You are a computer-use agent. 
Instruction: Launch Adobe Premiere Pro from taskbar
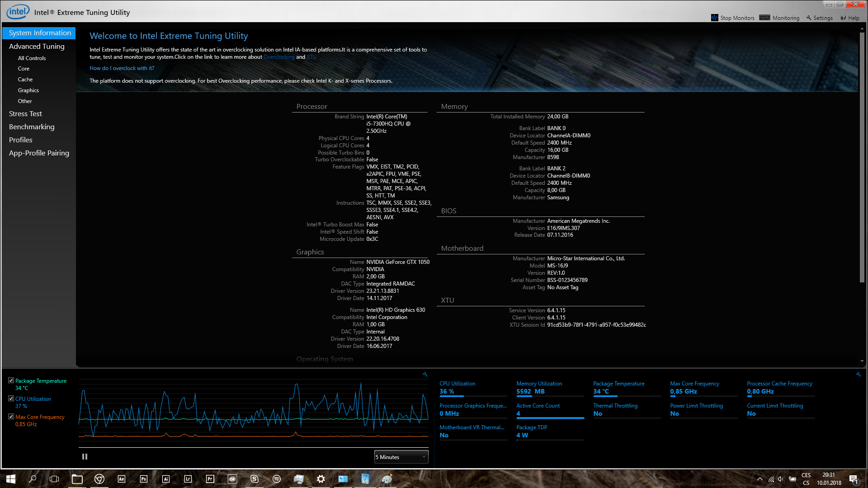210,479
